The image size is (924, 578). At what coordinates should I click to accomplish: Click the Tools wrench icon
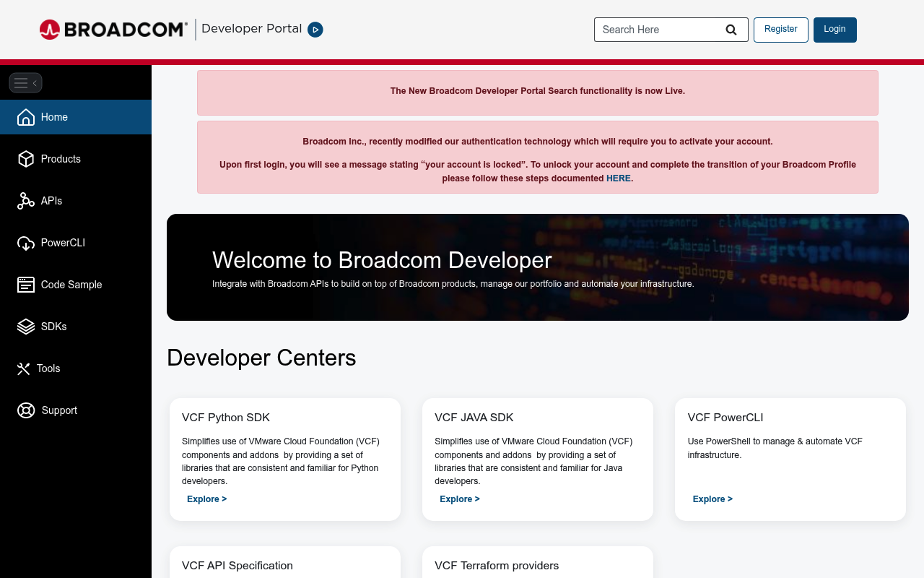point(24,368)
